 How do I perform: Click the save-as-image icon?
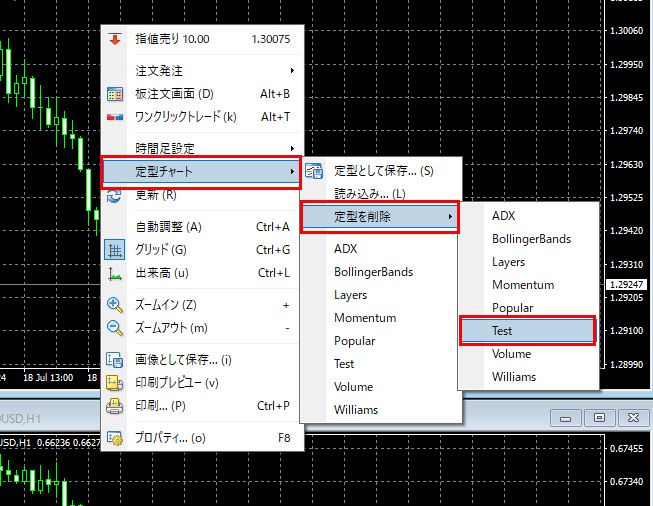point(115,360)
